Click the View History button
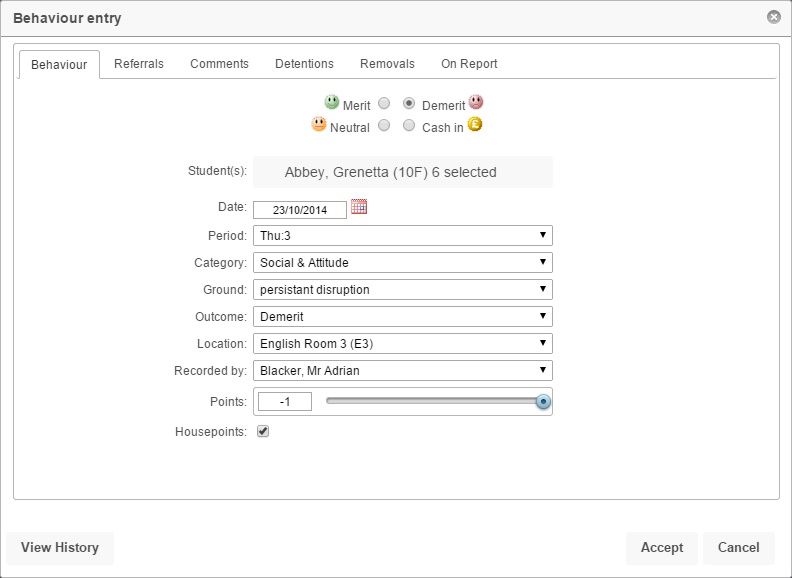 60,547
